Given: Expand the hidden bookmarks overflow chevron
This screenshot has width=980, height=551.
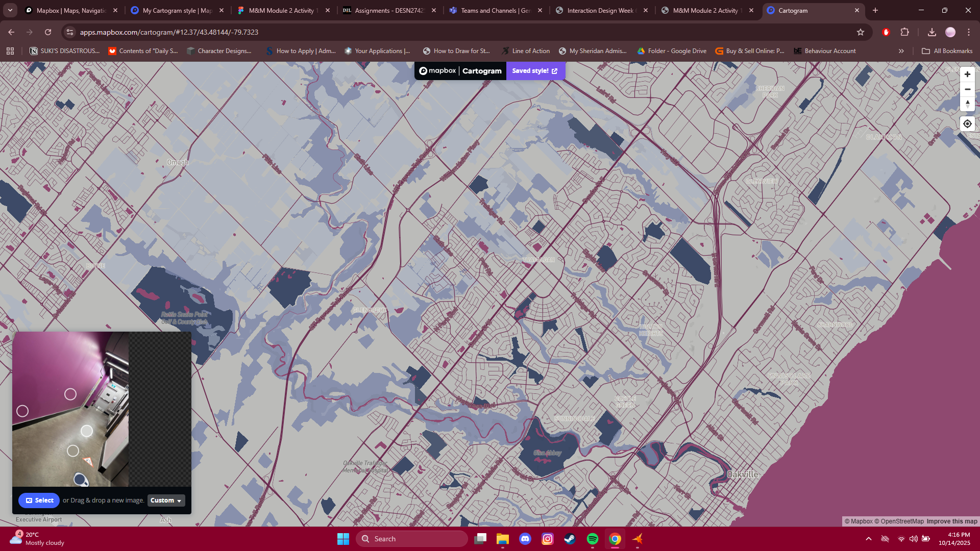Looking at the screenshot, I should 901,51.
